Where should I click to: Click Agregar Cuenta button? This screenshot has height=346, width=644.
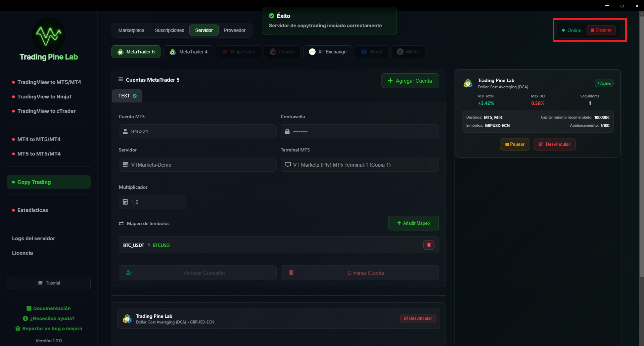click(410, 81)
